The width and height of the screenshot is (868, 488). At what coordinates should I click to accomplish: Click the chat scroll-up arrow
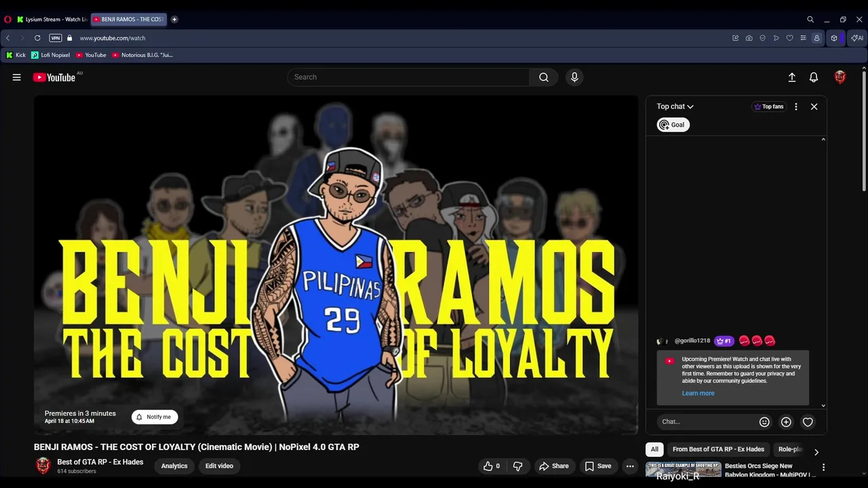click(x=823, y=140)
